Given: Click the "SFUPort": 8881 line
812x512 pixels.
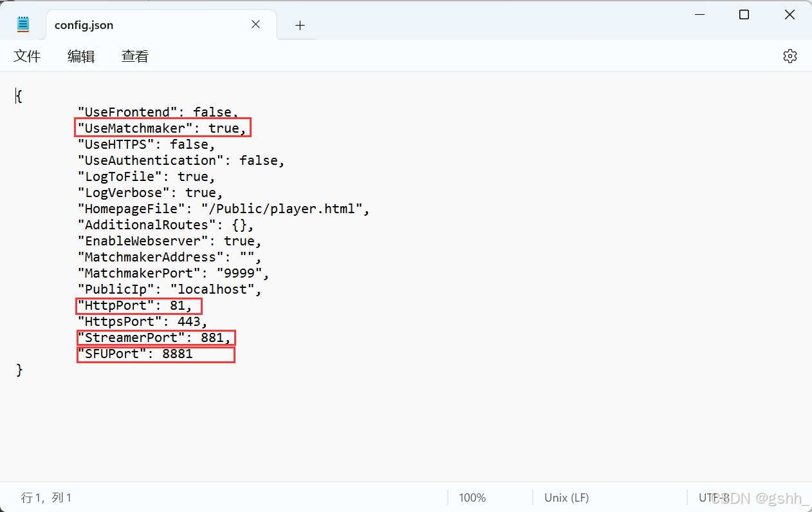Looking at the screenshot, I should coord(134,354).
